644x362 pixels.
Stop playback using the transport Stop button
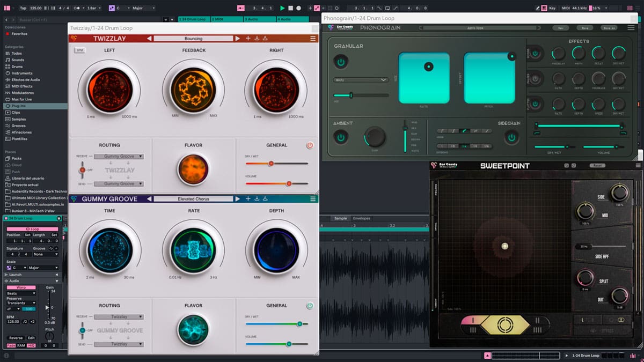pyautogui.click(x=291, y=8)
